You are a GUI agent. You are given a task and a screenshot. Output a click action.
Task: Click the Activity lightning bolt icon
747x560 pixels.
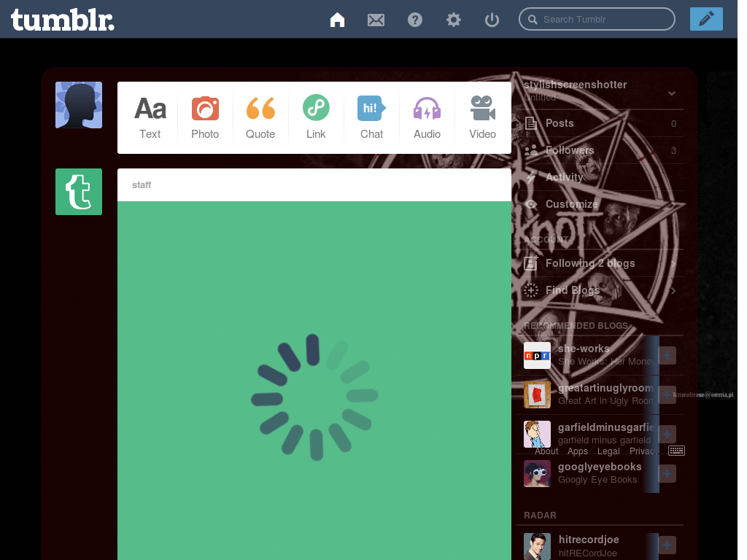(x=531, y=177)
